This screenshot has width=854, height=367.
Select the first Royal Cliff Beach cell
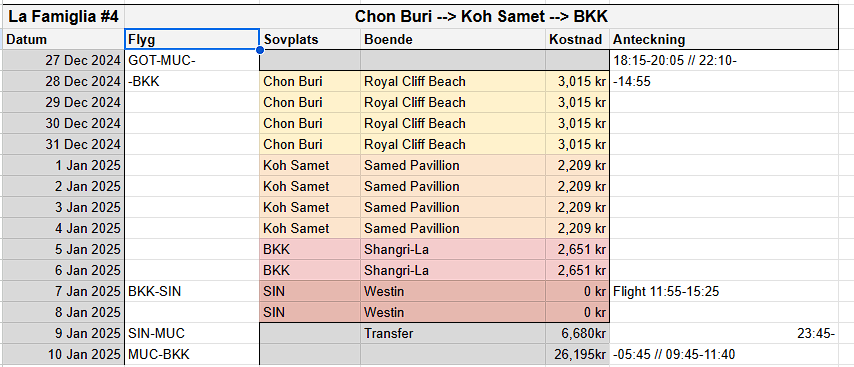point(453,82)
